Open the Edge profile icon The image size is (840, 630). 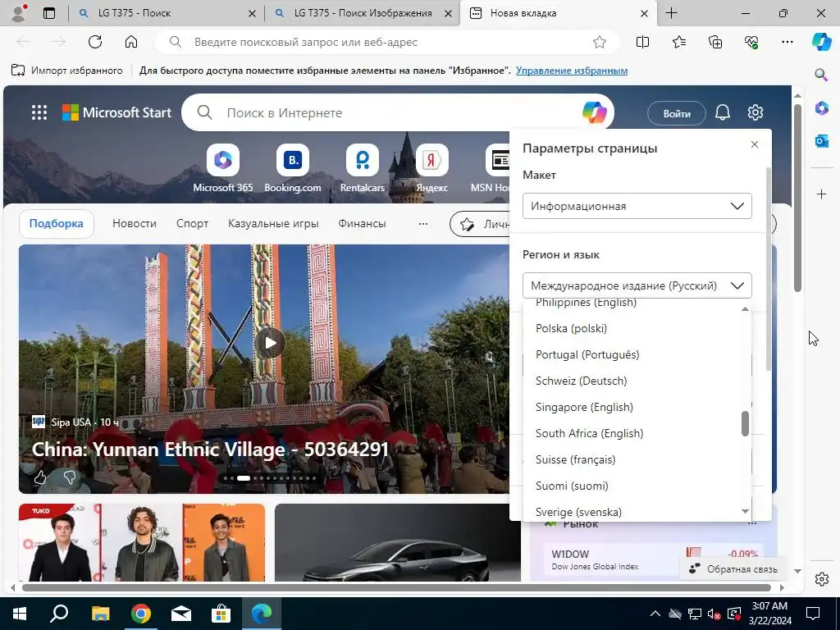[x=20, y=13]
